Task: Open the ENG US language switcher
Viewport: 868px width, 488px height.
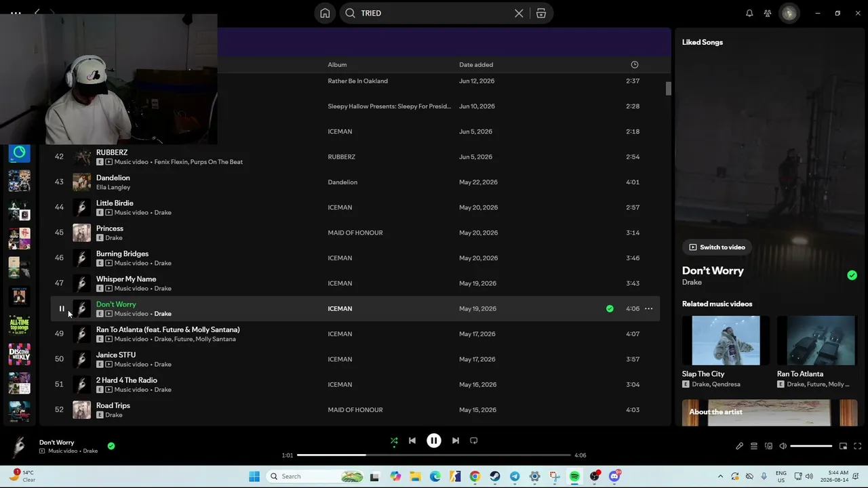Action: tap(781, 476)
